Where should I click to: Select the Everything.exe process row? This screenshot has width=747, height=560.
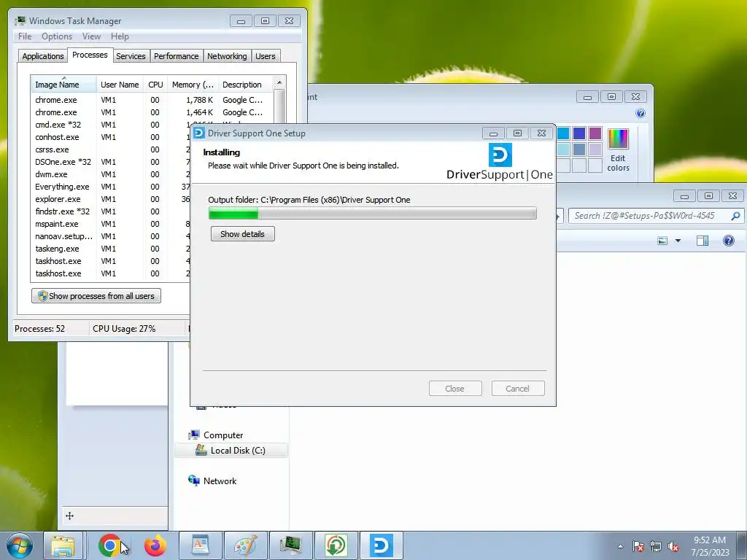pos(111,187)
